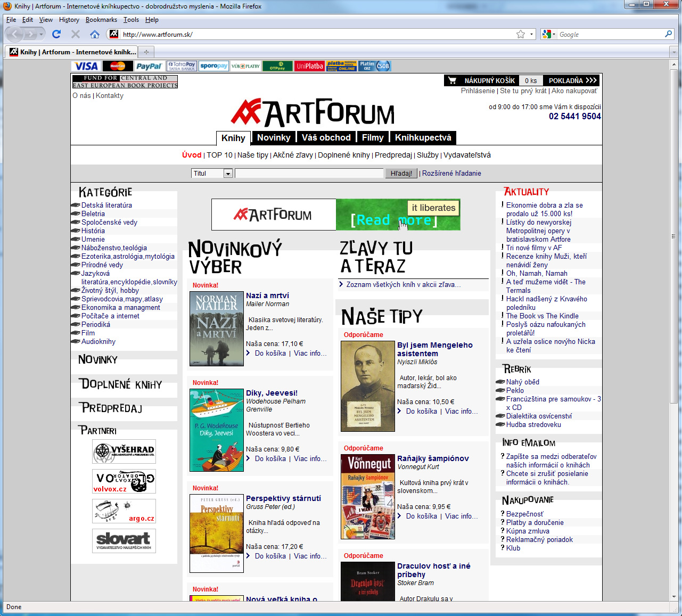The image size is (682, 616).
Task: Click the Google search box
Action: pyautogui.click(x=611, y=34)
